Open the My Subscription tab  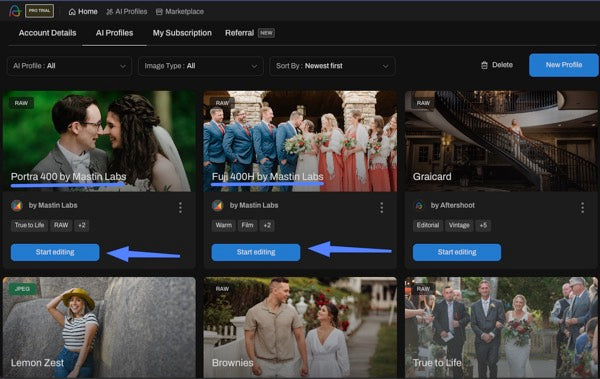(182, 33)
